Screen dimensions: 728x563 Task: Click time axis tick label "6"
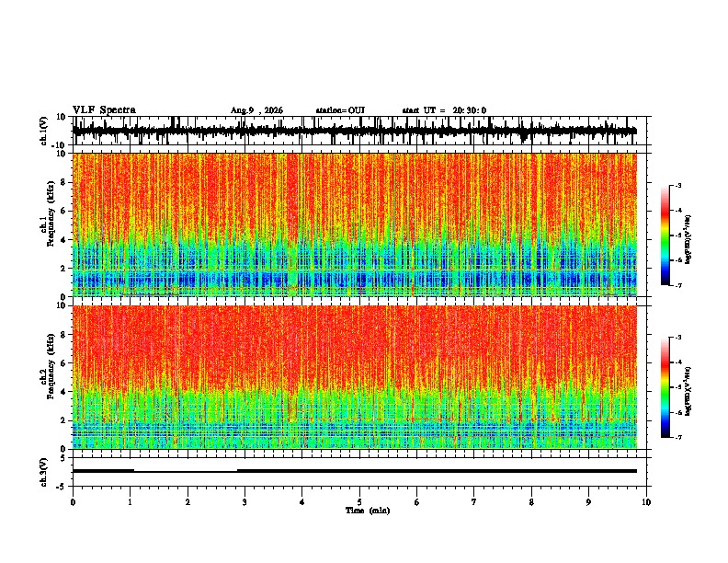coord(417,502)
